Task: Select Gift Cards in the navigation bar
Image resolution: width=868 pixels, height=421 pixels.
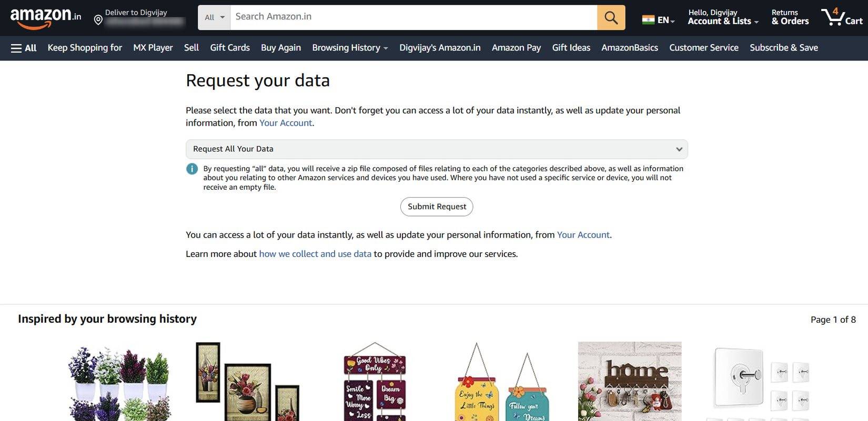Action: [x=230, y=48]
